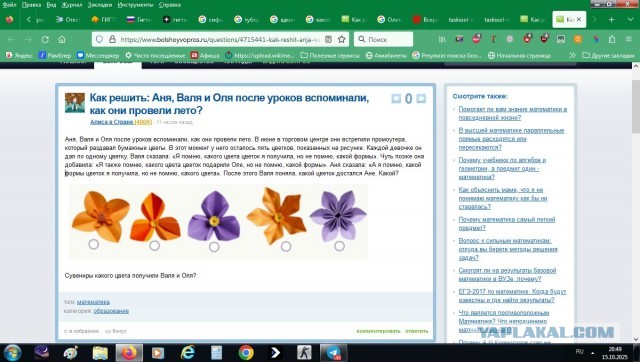Open the Мессенджер bookmark

[x=98, y=55]
